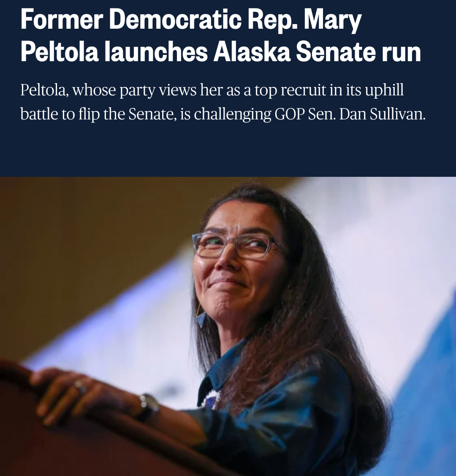Click the words "Senate run" in the headline

[358, 51]
